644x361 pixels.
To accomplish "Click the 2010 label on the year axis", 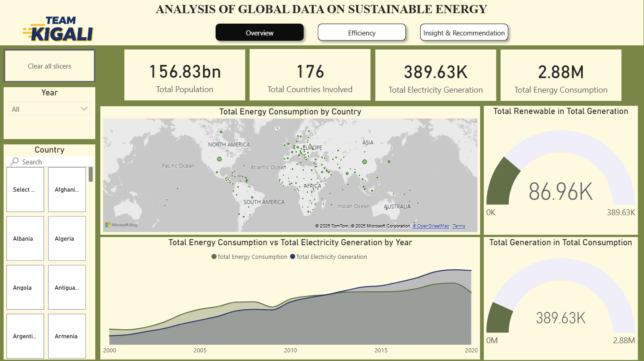I will [x=290, y=350].
